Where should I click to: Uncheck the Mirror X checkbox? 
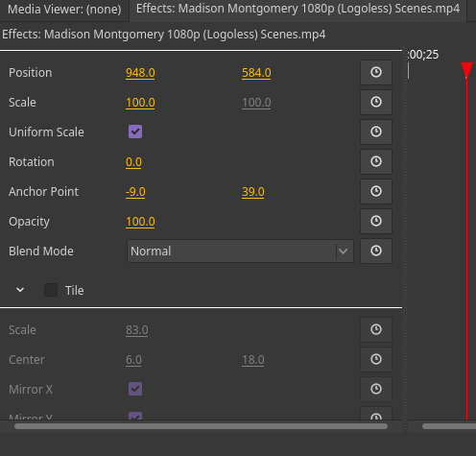click(x=135, y=389)
